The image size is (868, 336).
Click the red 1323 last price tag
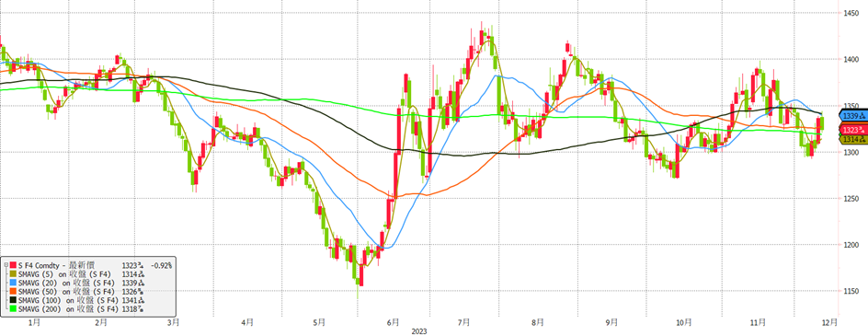(852, 130)
